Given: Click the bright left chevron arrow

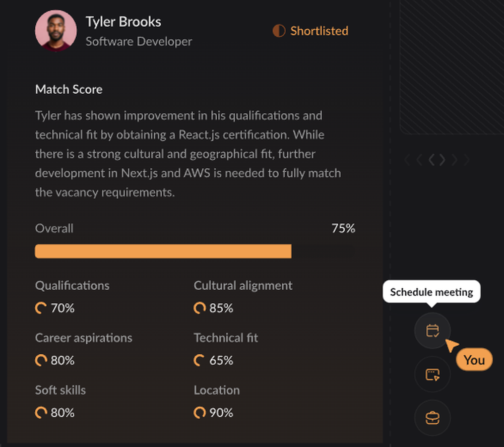Looking at the screenshot, I should pos(432,160).
